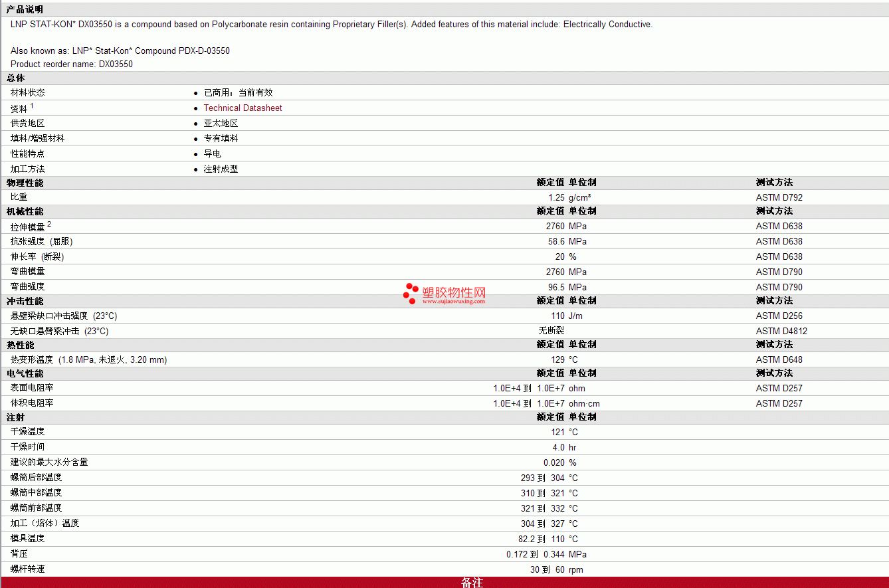Image resolution: width=889 pixels, height=588 pixels.
Task: Click the red 备注 header bar
Action: (x=444, y=583)
